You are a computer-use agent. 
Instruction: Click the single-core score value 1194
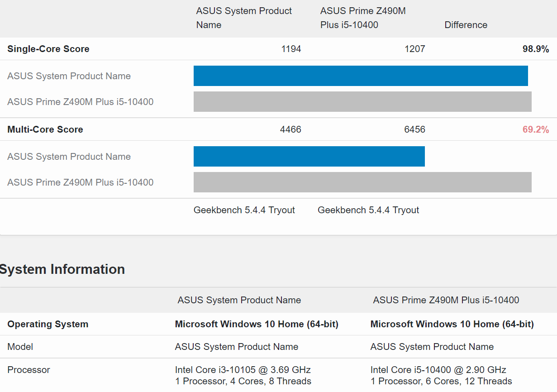point(291,49)
